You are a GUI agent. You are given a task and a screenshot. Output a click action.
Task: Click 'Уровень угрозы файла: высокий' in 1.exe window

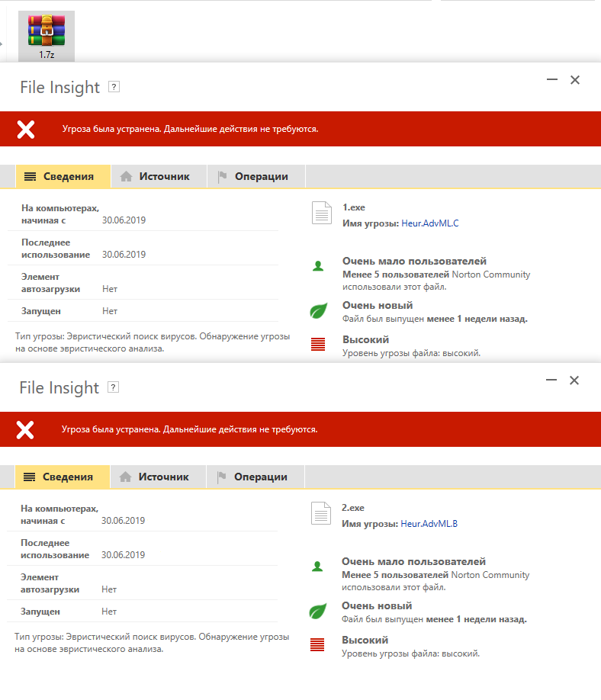(x=412, y=353)
